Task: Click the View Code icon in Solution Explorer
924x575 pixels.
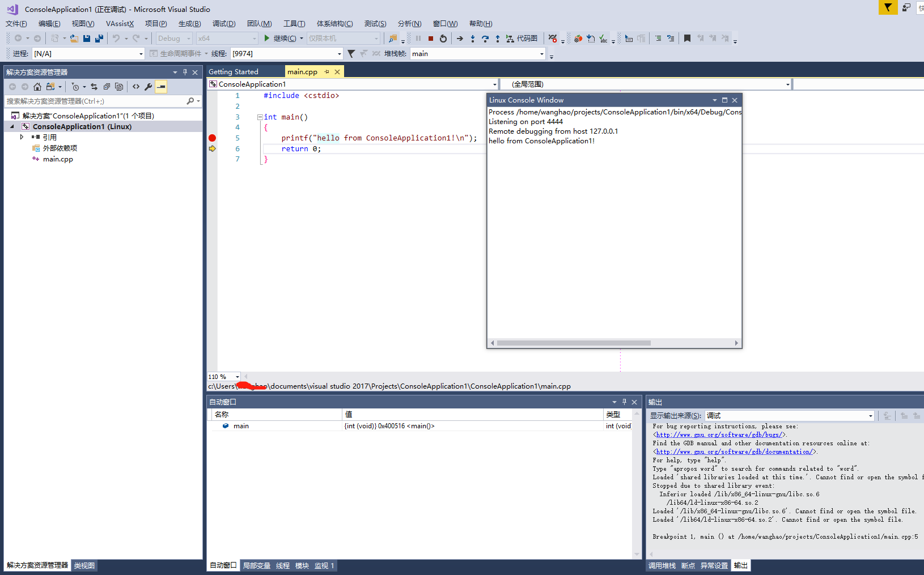Action: (x=136, y=87)
